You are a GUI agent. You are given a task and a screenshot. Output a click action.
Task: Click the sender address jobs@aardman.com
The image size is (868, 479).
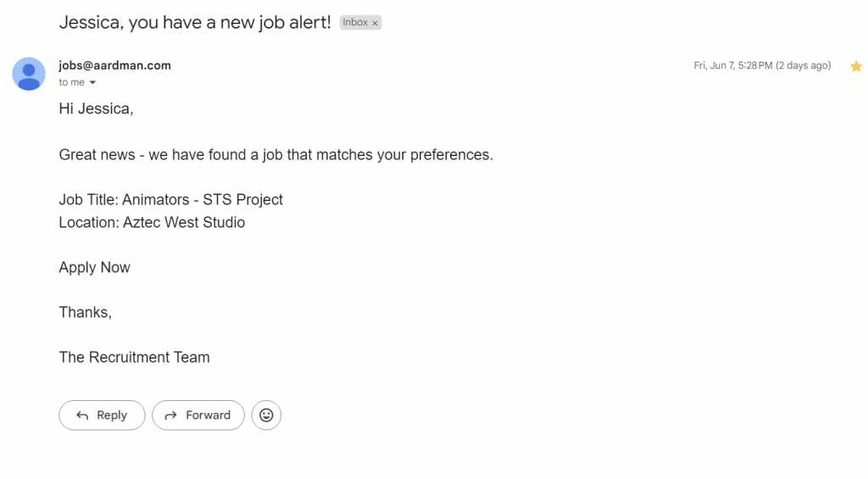click(114, 65)
